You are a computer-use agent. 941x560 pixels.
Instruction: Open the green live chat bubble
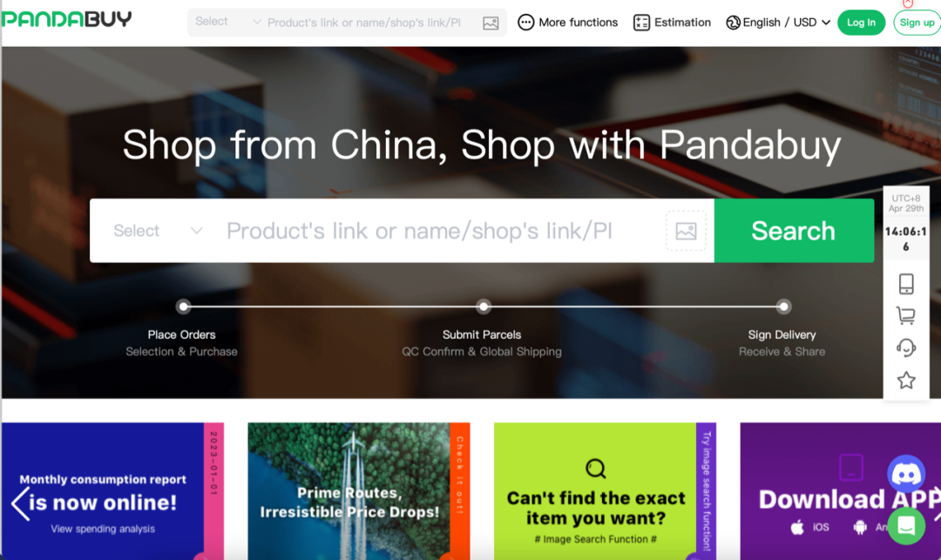coord(906,526)
